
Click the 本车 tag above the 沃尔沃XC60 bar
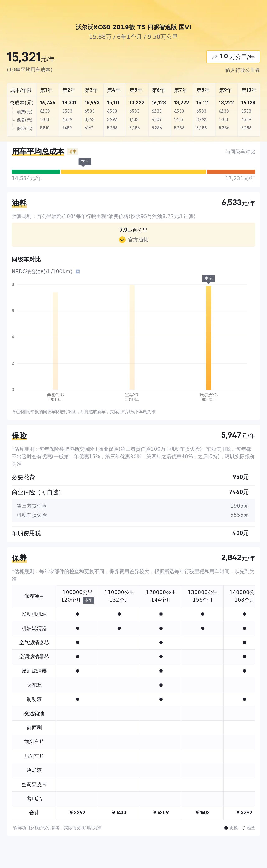pyautogui.click(x=208, y=278)
